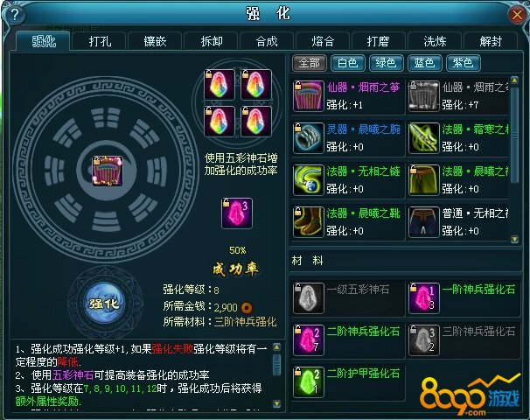Viewport: 530px width, 420px height.
Task: Filter equipment by 白色 quality
Action: [x=348, y=63]
